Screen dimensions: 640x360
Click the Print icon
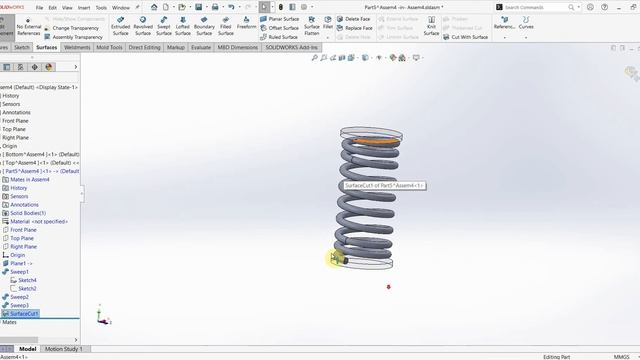tap(215, 7)
